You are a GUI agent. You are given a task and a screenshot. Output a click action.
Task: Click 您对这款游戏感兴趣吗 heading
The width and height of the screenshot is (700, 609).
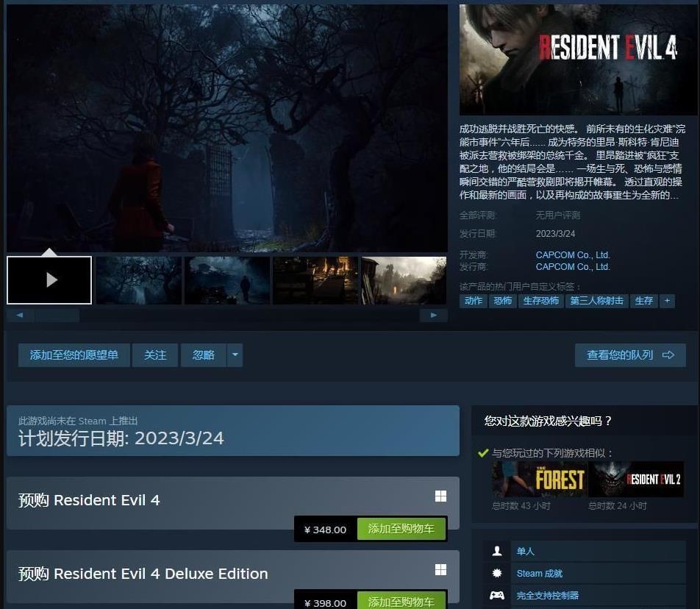pos(549,421)
